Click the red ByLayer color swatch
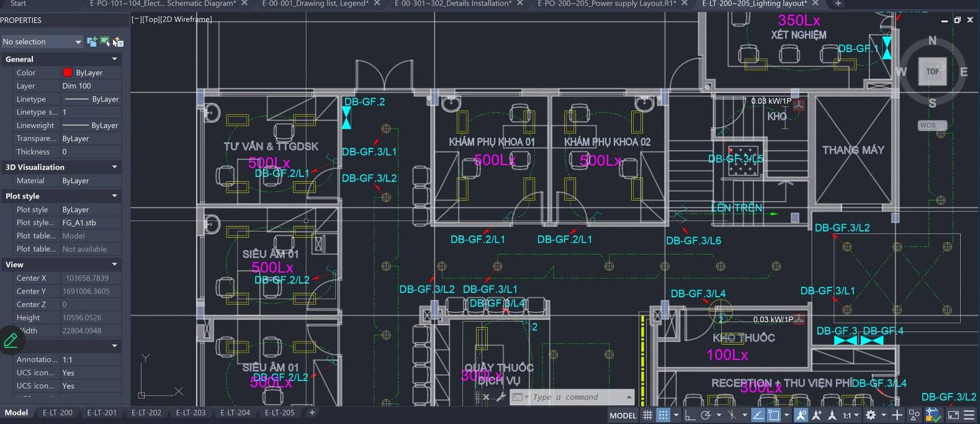This screenshot has width=980, height=424. [68, 73]
